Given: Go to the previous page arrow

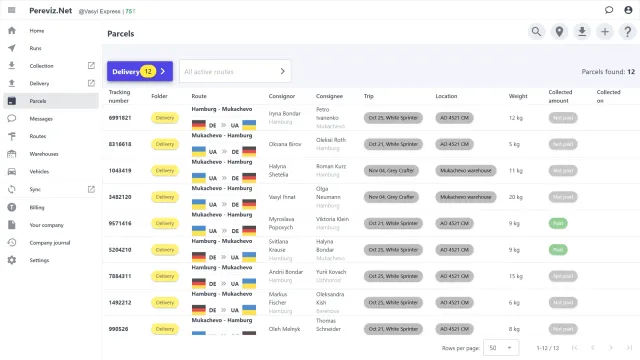Looking at the screenshot, I should pos(593,348).
